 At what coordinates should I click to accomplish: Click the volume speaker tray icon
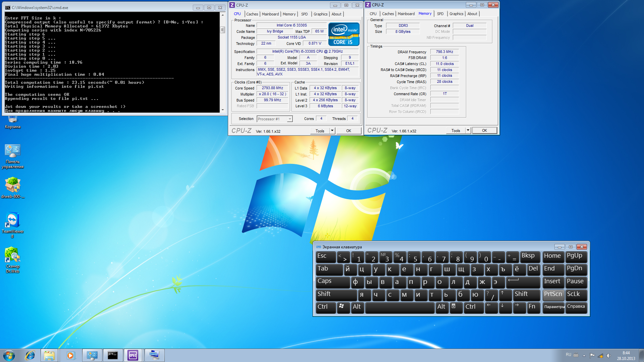608,356
